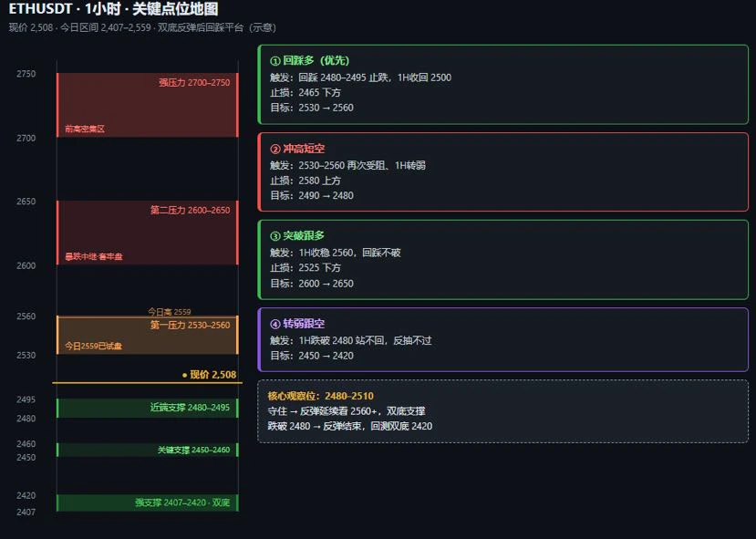Select the "强压力 2700–2750" zone label
The image size is (756, 539).
point(194,82)
